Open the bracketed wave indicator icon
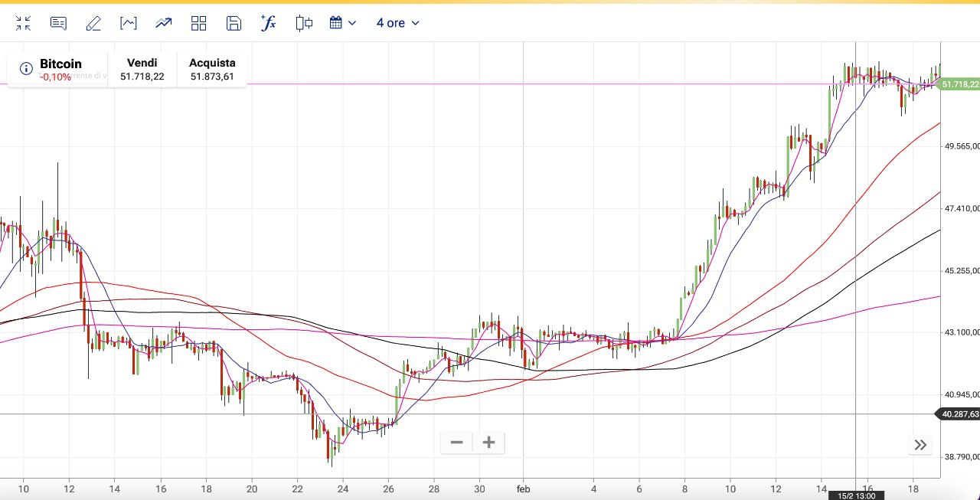 (129, 23)
